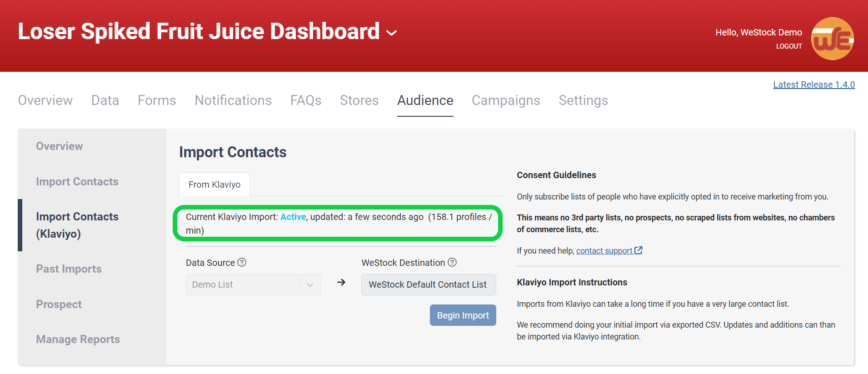Click the Active import status text

tap(293, 217)
